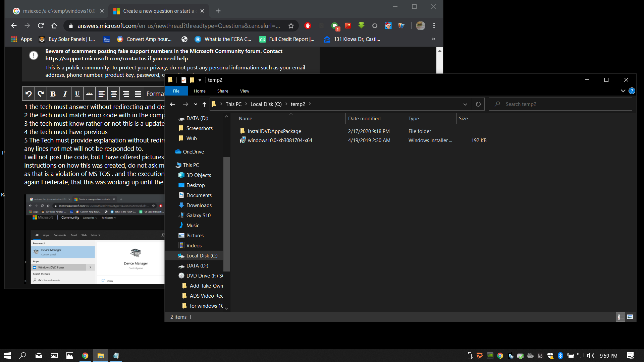Show more bookmarks with the chevron
The image size is (644, 362).
point(433,39)
